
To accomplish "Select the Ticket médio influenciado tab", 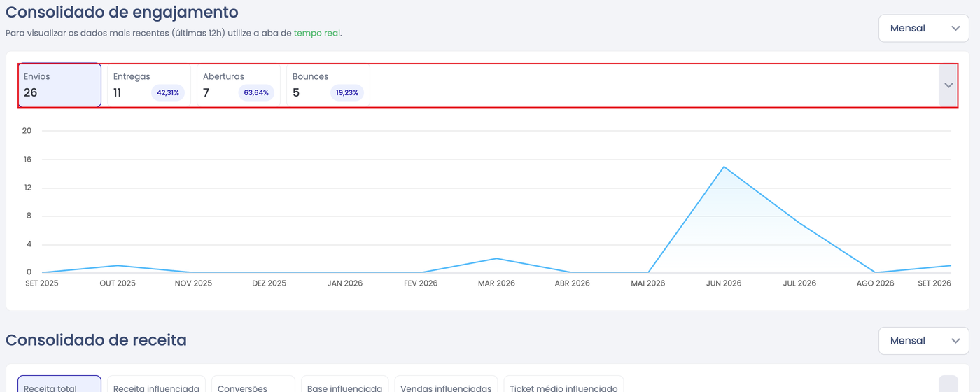I will [563, 384].
